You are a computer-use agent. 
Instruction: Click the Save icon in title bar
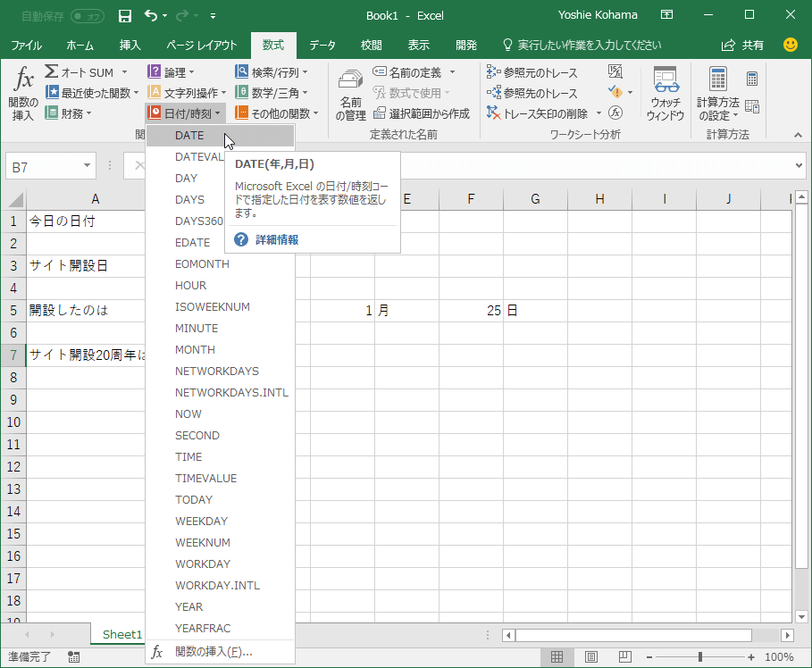click(125, 15)
